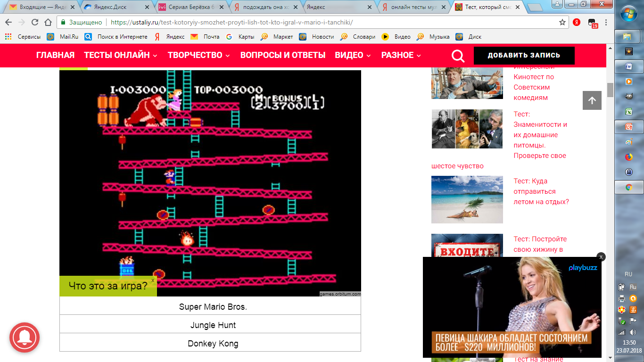Switch to Chrome in the taskbar
This screenshot has width=644, height=362.
[628, 187]
